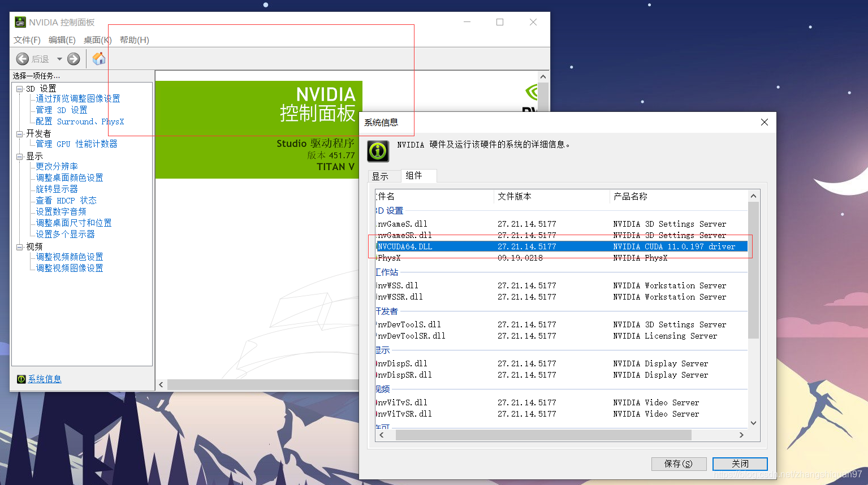Viewport: 868px width, 485px height.
Task: Open the 编辑(E) menu
Action: coord(62,40)
